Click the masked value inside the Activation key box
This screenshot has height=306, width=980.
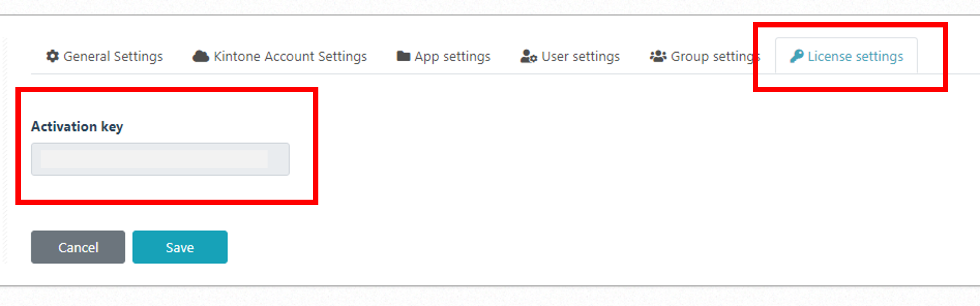pyautogui.click(x=154, y=159)
